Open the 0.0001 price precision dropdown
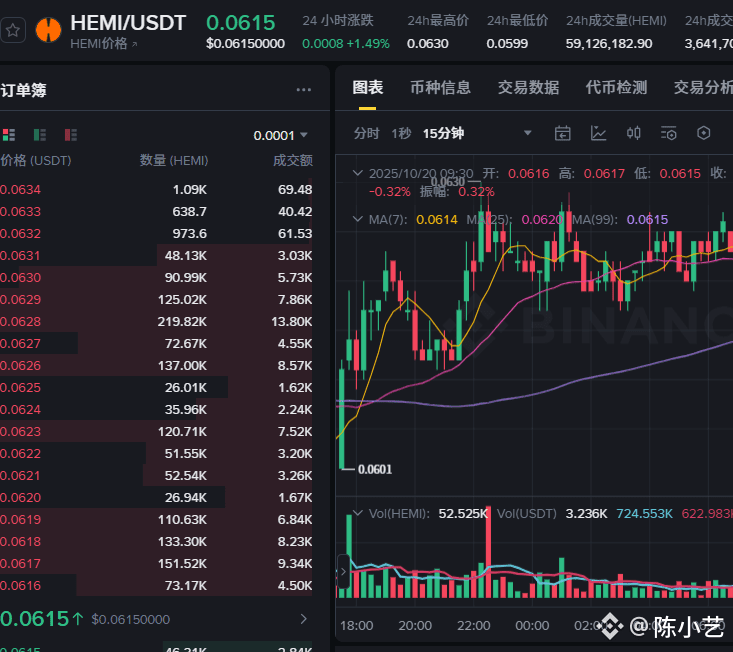This screenshot has height=652, width=733. pos(280,136)
